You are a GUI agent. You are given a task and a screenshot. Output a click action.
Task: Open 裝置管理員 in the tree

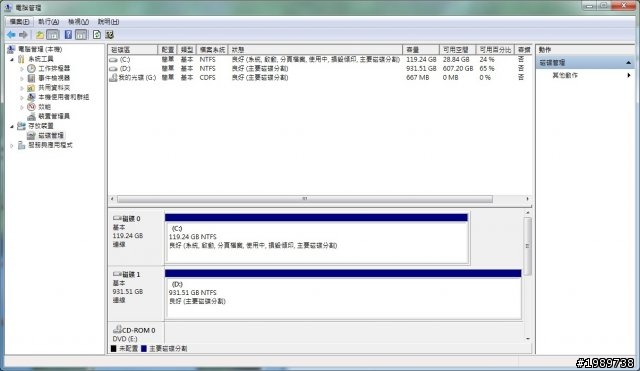(54, 116)
